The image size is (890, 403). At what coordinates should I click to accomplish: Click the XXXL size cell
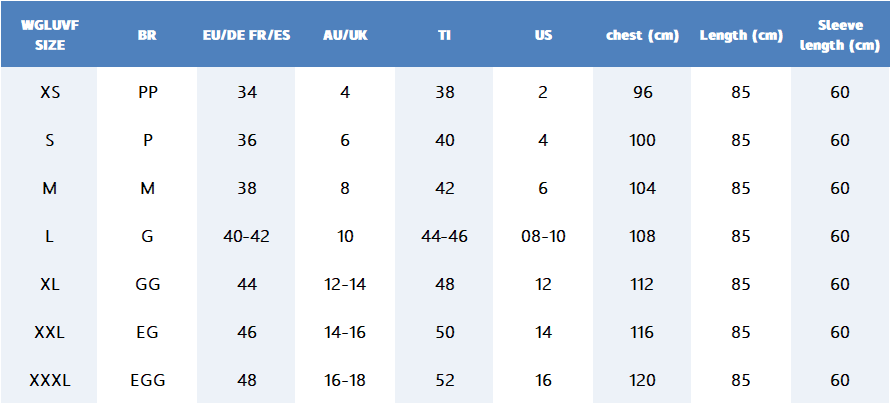pyautogui.click(x=50, y=381)
